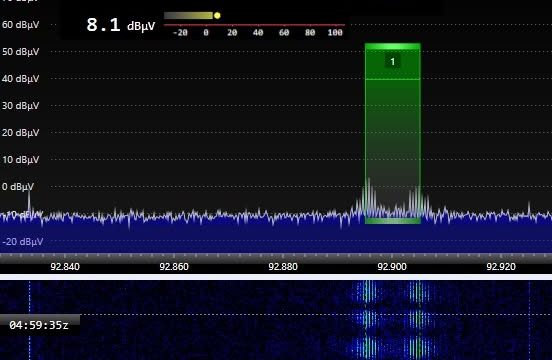Click the 0 dBµV axis label
This screenshot has height=360, width=552.
(x=18, y=187)
